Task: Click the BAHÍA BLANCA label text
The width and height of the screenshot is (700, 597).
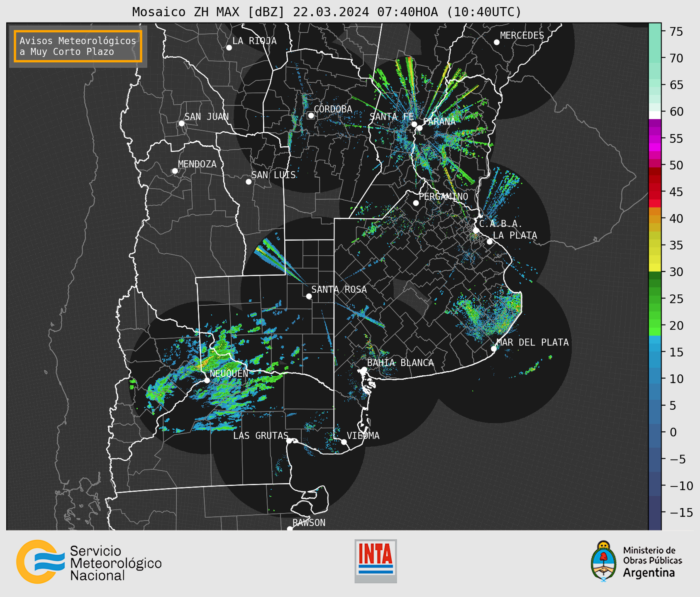Action: pyautogui.click(x=400, y=363)
